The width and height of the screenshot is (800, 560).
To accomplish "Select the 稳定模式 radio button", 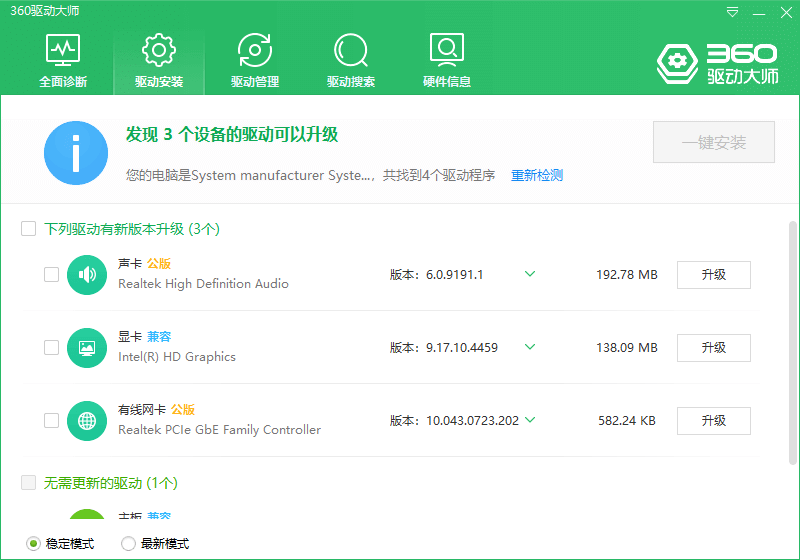I will [x=33, y=544].
